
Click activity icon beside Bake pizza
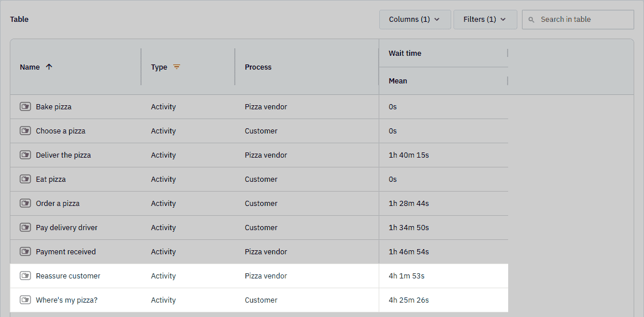(x=25, y=107)
